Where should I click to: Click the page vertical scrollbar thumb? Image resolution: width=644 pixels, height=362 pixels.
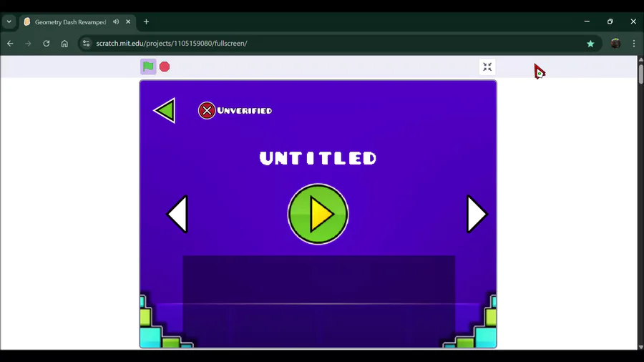point(640,73)
